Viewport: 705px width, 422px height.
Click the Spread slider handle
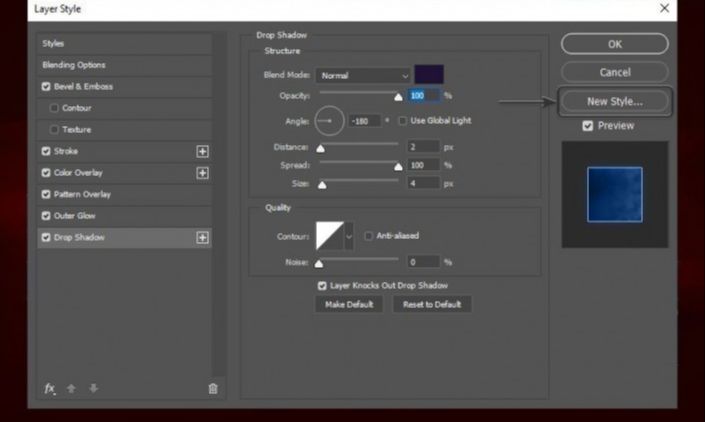point(398,167)
